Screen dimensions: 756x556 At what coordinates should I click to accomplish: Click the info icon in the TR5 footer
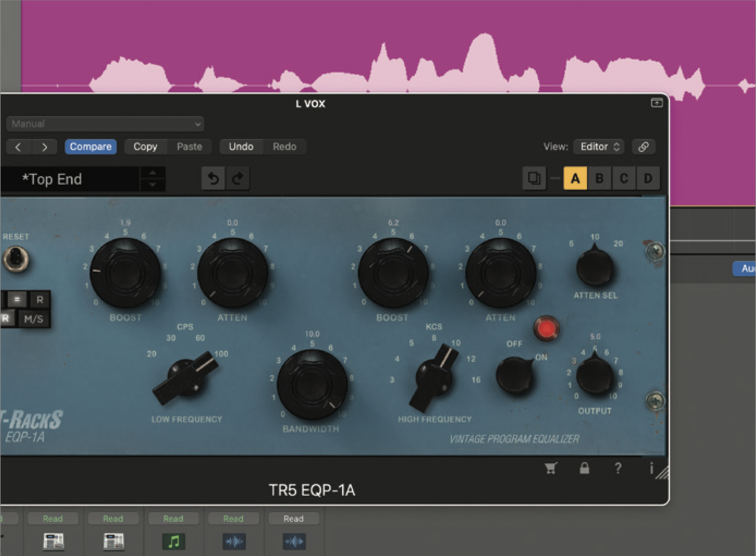click(x=651, y=468)
